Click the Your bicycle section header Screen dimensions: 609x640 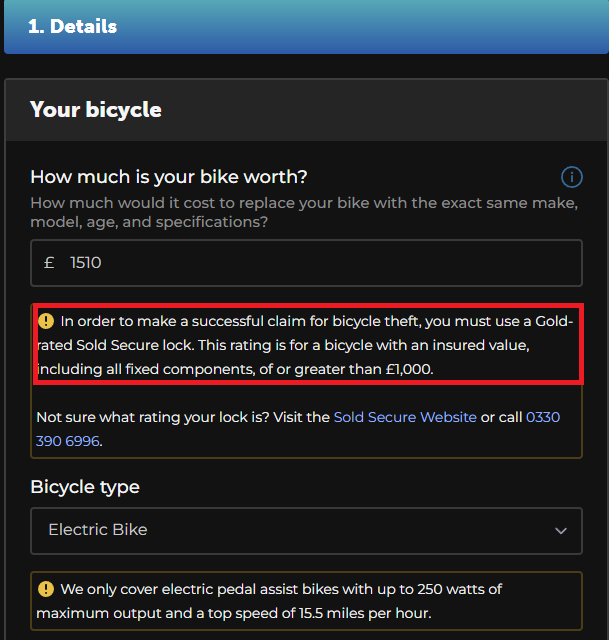coord(306,110)
